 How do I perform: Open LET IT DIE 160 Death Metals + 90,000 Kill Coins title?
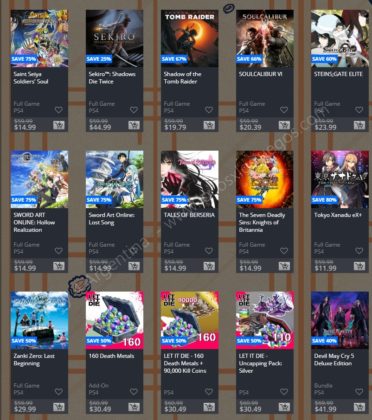click(x=185, y=363)
